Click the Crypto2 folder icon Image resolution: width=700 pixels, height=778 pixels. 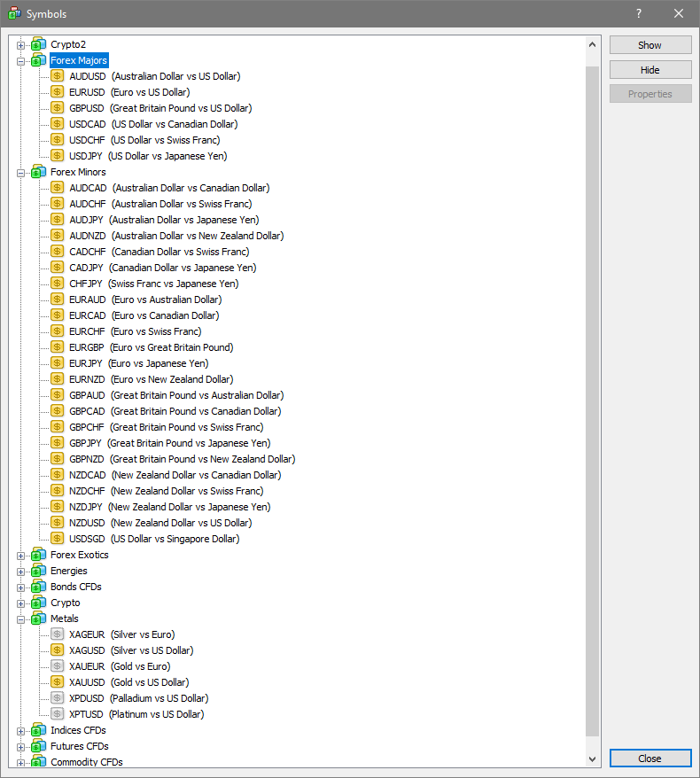pyautogui.click(x=39, y=44)
